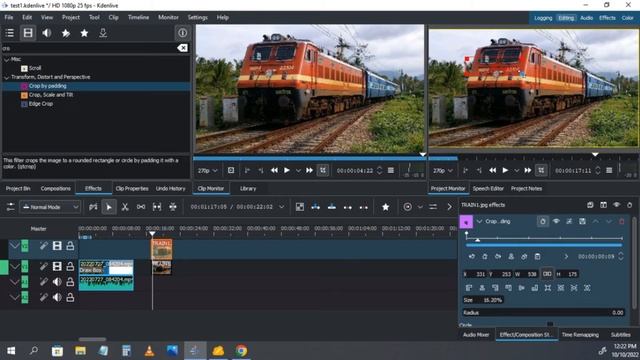Open favorite effects star in timeline toolbar

coord(385,207)
